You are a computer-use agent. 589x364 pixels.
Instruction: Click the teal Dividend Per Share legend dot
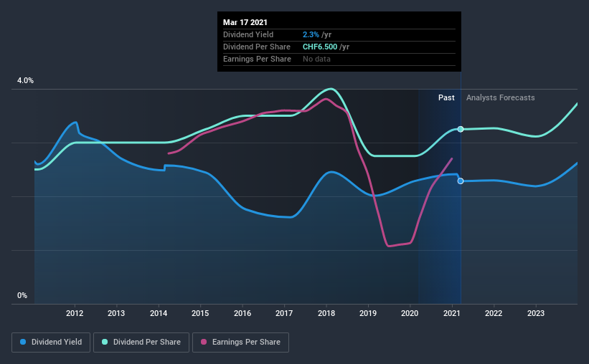click(105, 342)
